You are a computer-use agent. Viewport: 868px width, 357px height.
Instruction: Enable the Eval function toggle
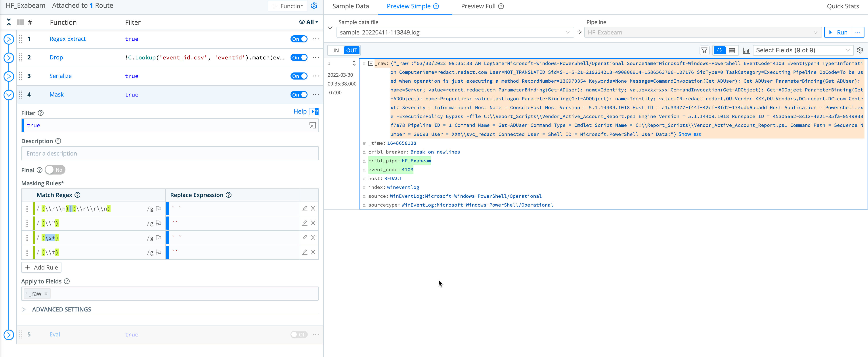[x=299, y=334]
